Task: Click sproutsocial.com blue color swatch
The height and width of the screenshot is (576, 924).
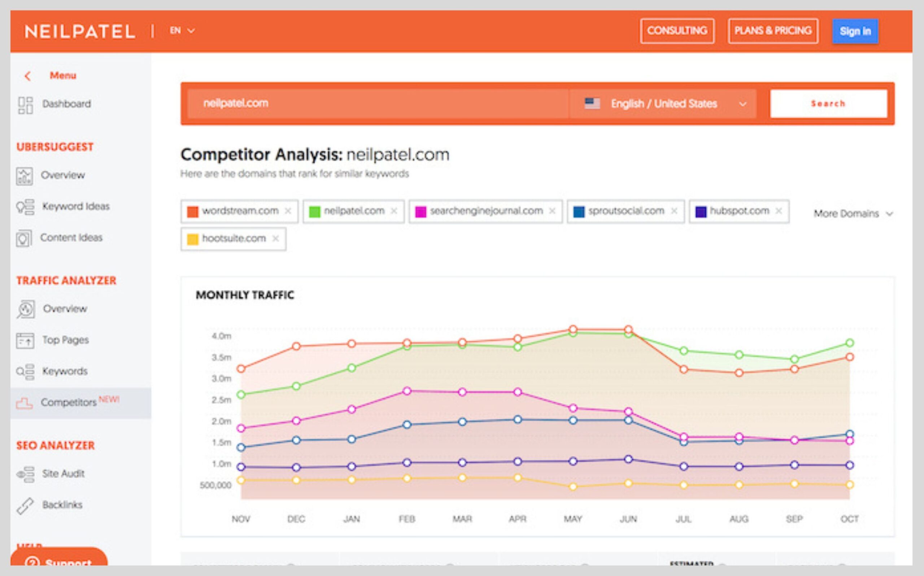Action: pos(579,212)
